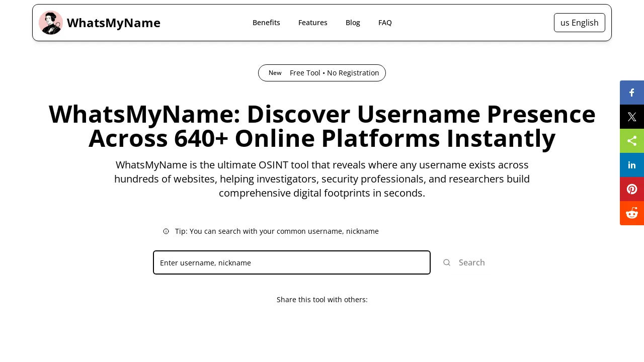
Task: Click the OSINT tool description paragraph
Action: point(322,179)
